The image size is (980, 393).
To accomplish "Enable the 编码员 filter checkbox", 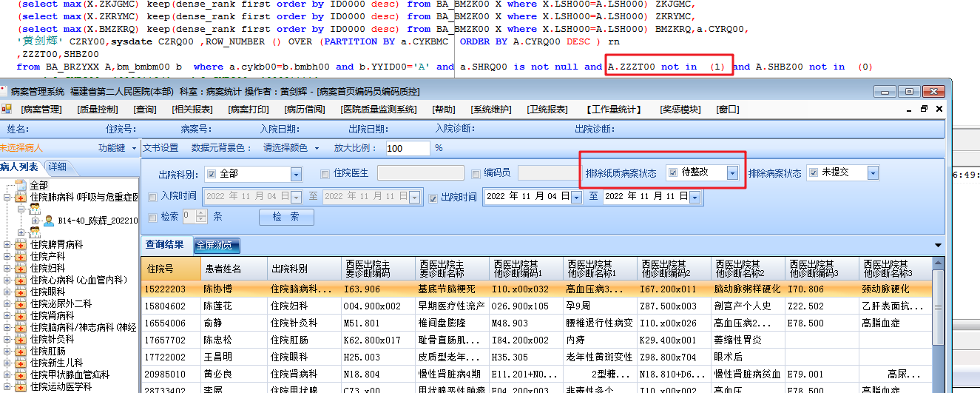I will pos(476,174).
